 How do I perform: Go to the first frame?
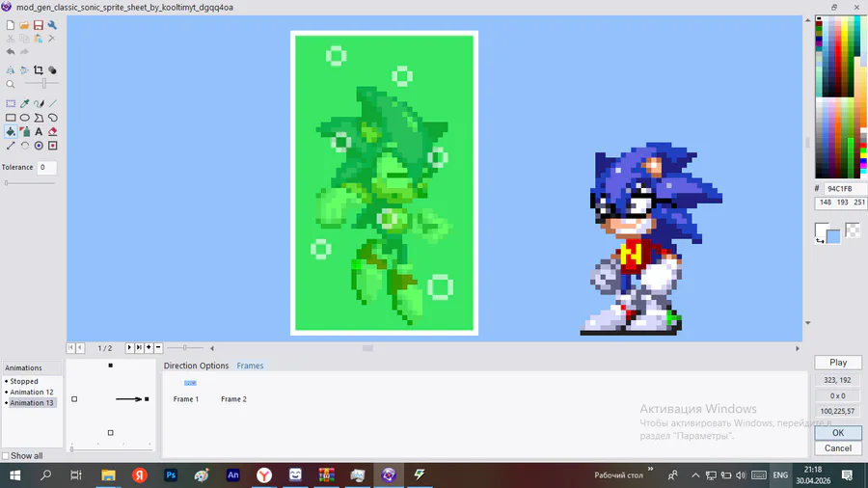coord(70,347)
